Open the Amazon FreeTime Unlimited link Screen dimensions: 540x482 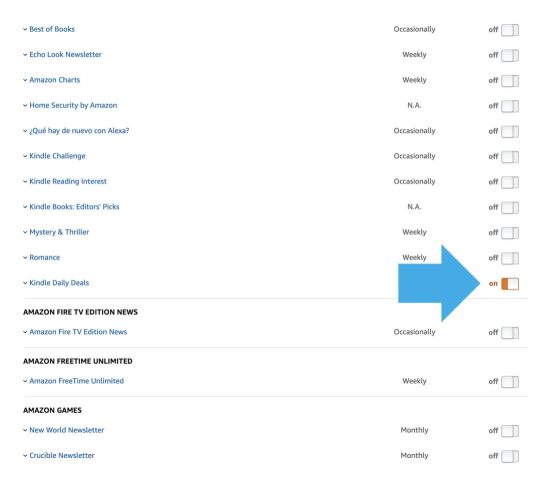click(76, 381)
